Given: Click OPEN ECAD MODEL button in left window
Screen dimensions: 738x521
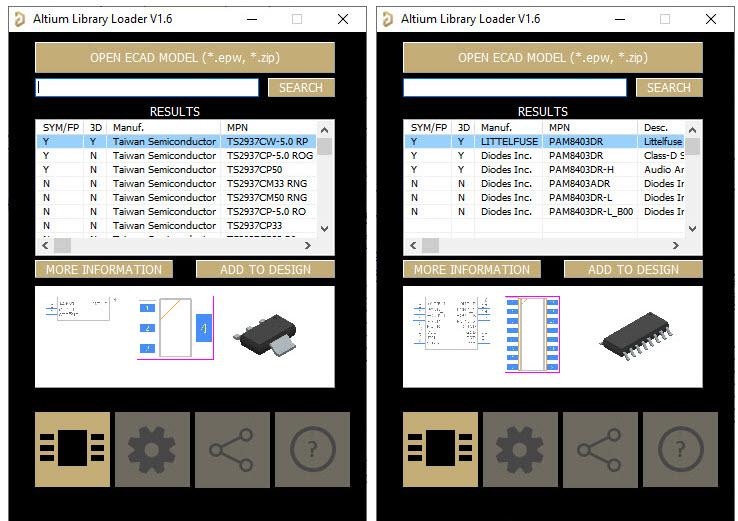Looking at the screenshot, I should (185, 57).
